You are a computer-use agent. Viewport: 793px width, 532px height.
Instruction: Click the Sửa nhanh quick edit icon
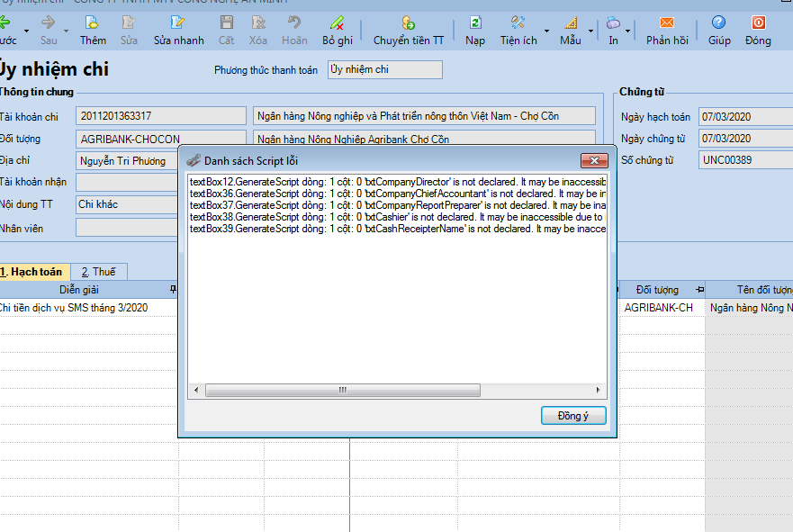pyautogui.click(x=178, y=23)
